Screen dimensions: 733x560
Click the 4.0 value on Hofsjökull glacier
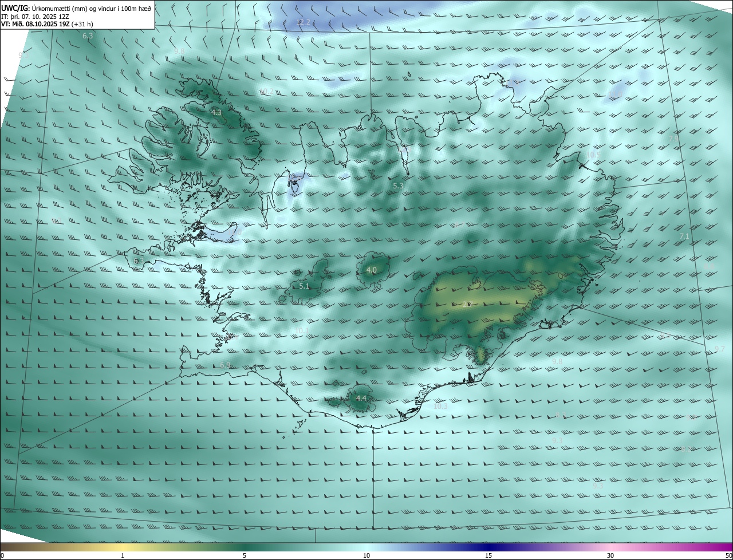(372, 270)
